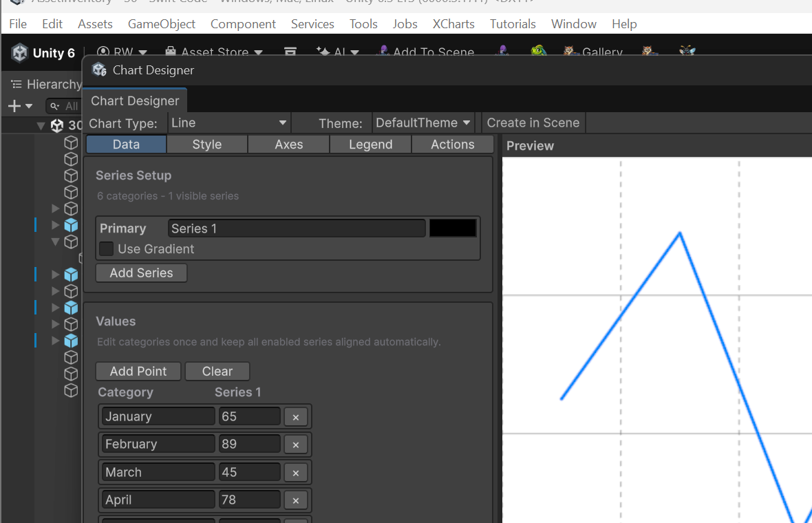Open the Theme DefaultTheme dropdown
The image size is (812, 523).
pyautogui.click(x=423, y=122)
